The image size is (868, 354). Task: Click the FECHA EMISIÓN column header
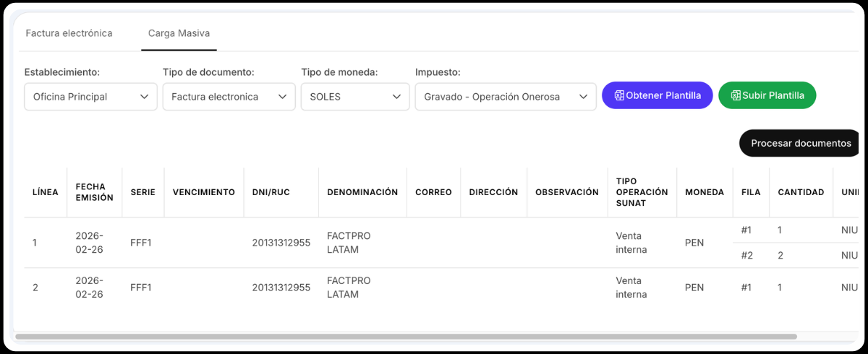click(94, 192)
